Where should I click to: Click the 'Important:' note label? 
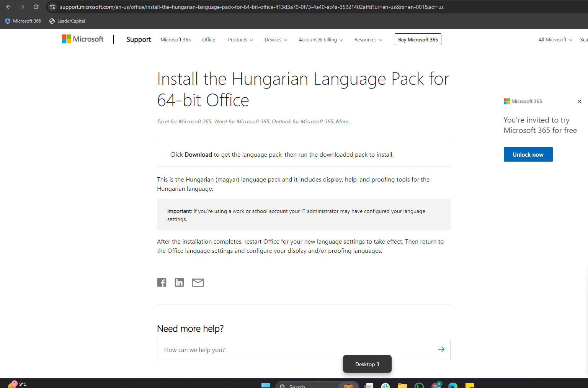tap(180, 211)
